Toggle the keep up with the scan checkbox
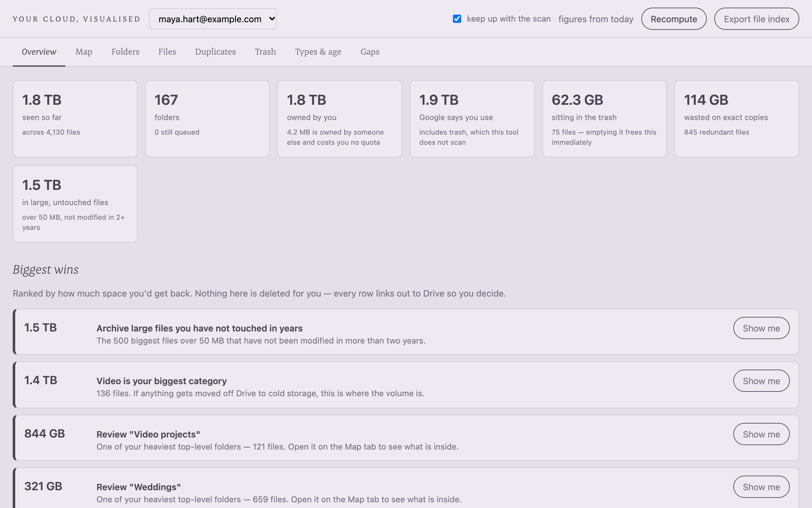The image size is (812, 508). 457,19
